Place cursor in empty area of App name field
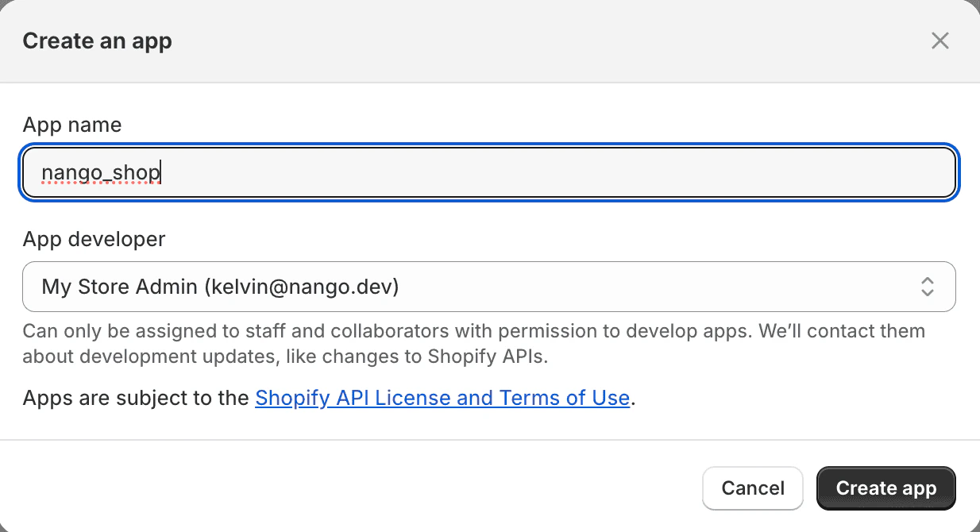This screenshot has width=980, height=532. point(556,172)
